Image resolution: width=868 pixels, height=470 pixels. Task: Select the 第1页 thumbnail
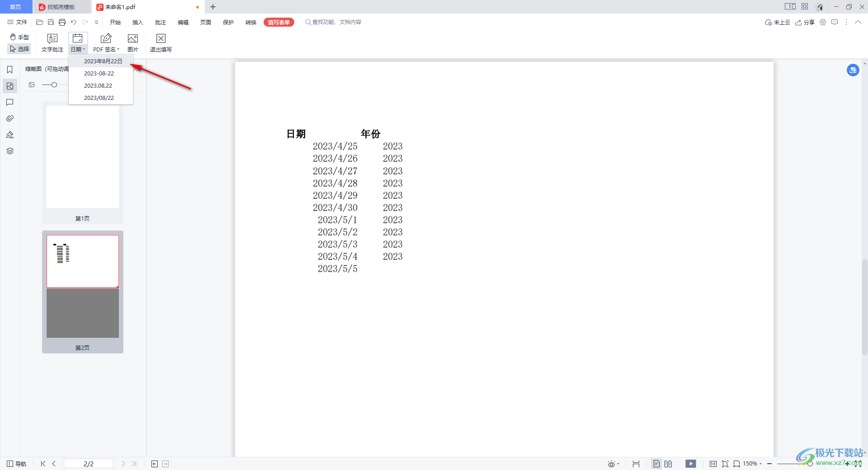point(83,163)
